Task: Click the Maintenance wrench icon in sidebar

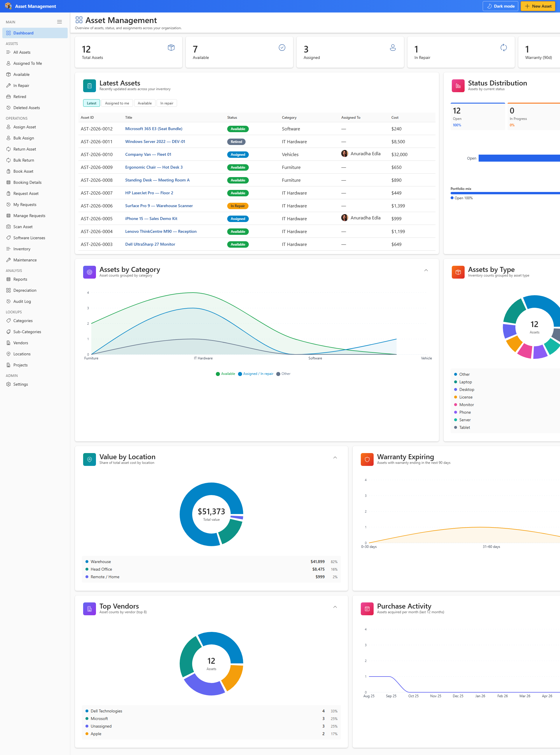Action: coord(8,260)
